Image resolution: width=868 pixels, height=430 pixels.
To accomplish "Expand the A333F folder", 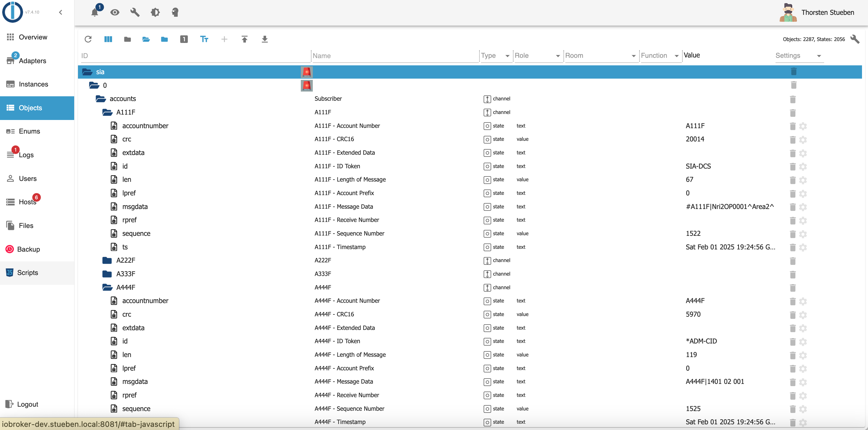I will [107, 274].
